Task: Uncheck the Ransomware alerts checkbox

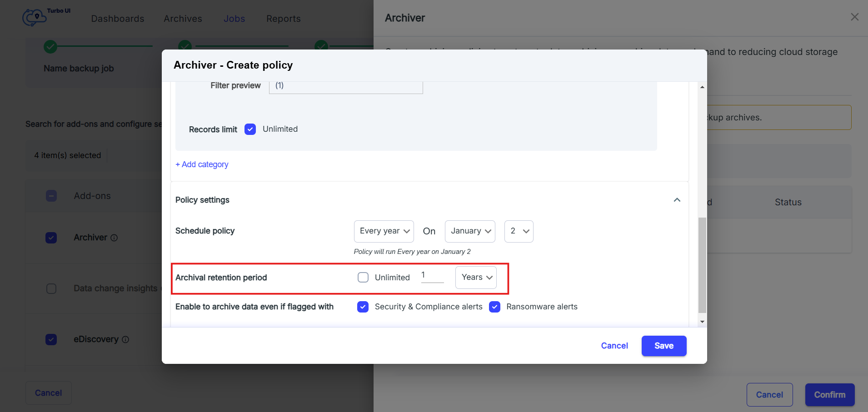Action: [x=494, y=307]
